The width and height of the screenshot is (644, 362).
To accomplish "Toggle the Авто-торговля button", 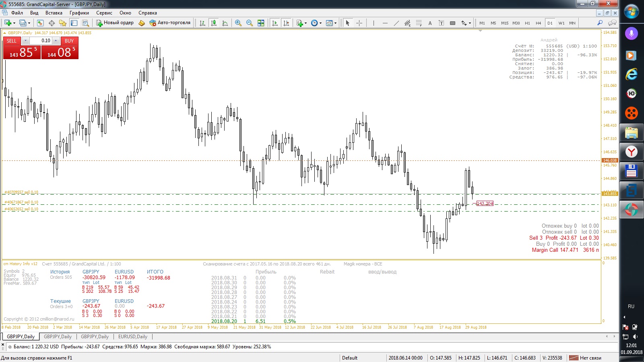I will 169,23.
